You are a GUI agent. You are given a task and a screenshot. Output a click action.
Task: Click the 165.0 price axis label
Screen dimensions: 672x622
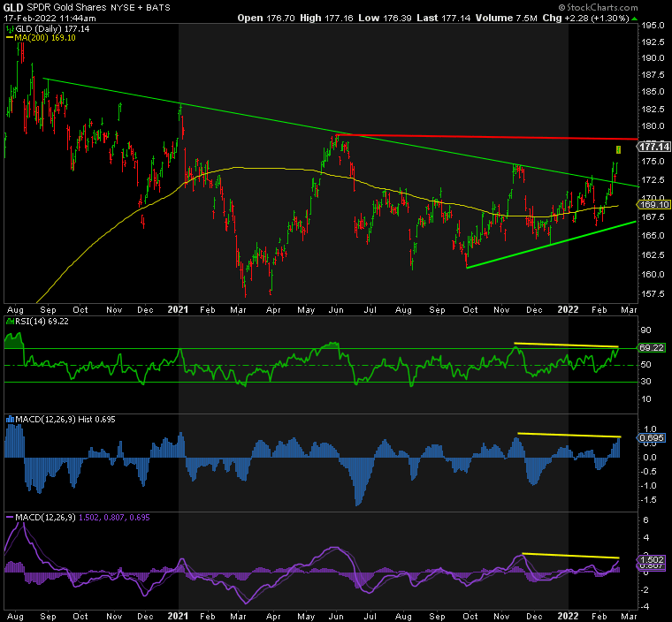(653, 236)
